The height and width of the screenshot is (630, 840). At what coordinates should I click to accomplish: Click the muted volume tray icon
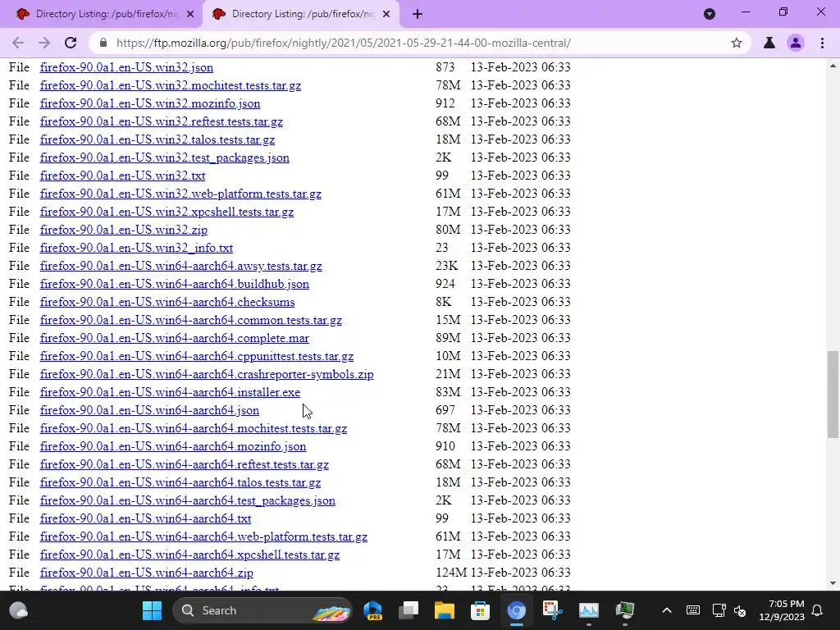point(740,610)
